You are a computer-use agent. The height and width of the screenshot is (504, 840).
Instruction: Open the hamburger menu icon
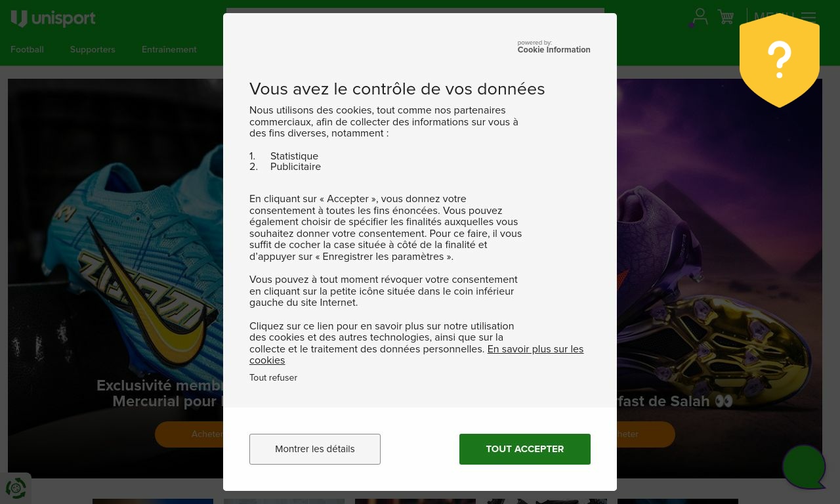tap(808, 17)
